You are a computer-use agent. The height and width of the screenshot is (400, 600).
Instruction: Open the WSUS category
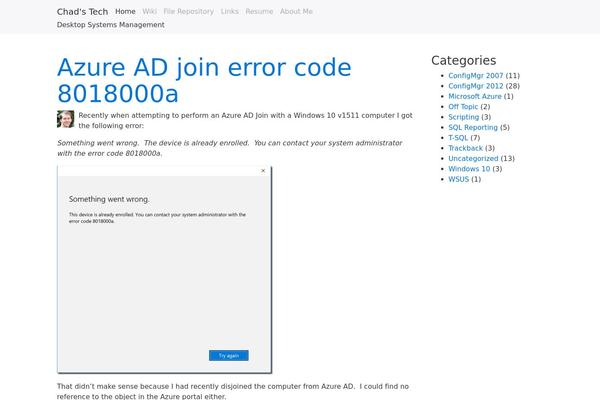click(x=458, y=179)
